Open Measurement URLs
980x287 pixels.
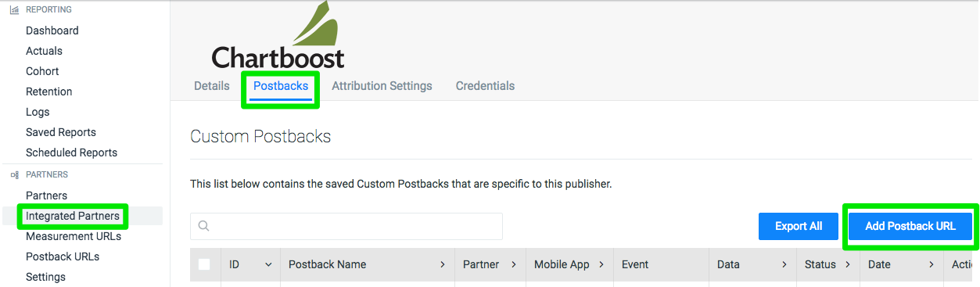74,236
